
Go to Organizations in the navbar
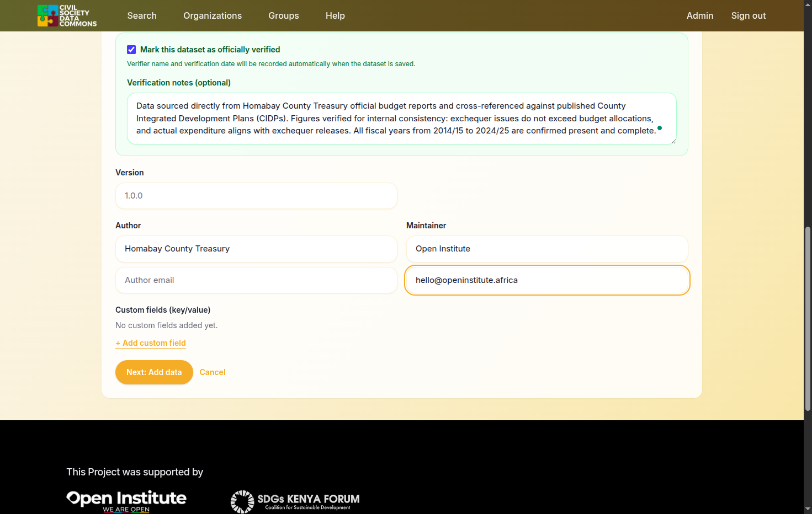click(213, 15)
